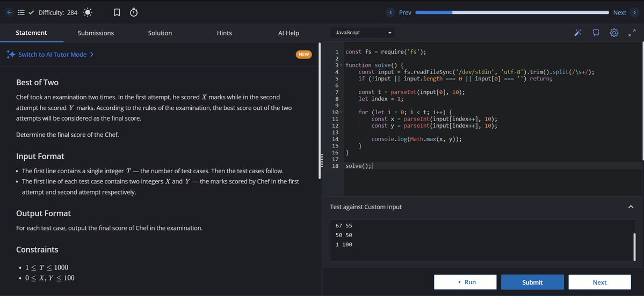The width and height of the screenshot is (644, 296).
Task: Collapse the Test against Custom Input panel
Action: (x=631, y=206)
